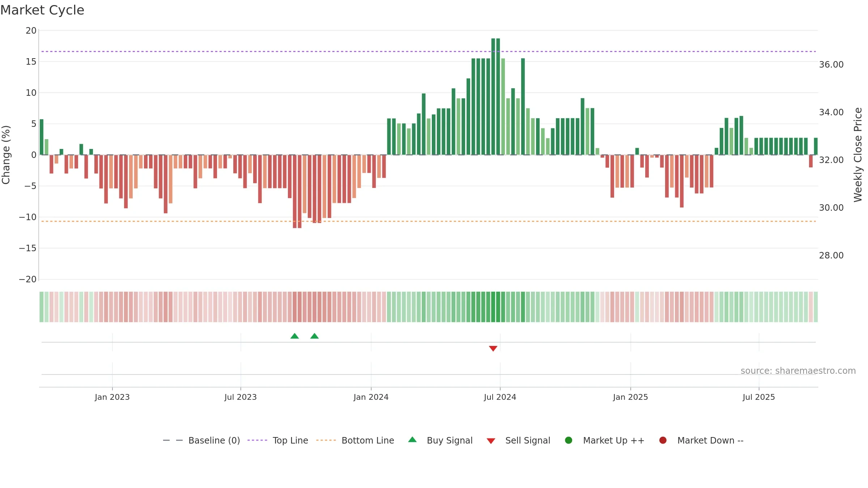This screenshot has width=868, height=488.
Task: Click the 34.00 price tick label
Action: [x=831, y=112]
